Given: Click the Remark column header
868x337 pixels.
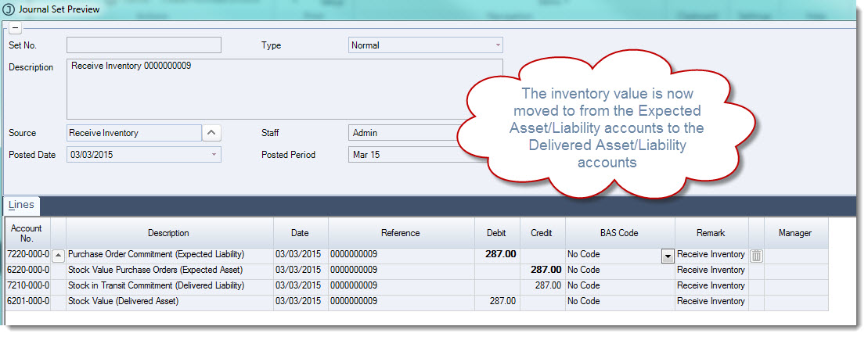Looking at the screenshot, I should 711,233.
